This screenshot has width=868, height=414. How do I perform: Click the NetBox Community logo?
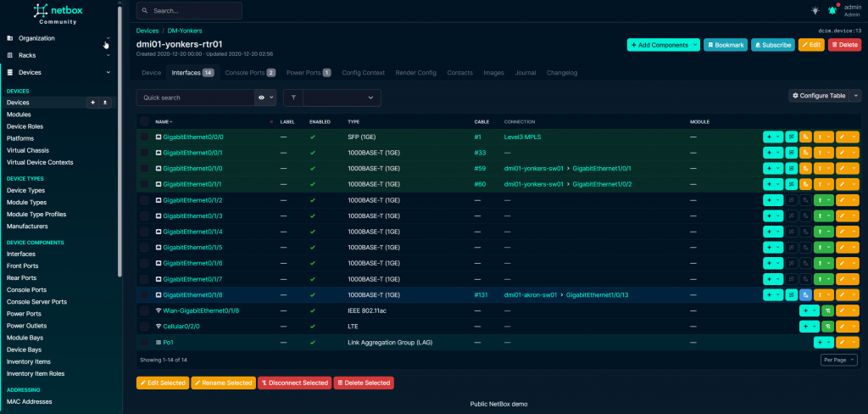pos(59,12)
